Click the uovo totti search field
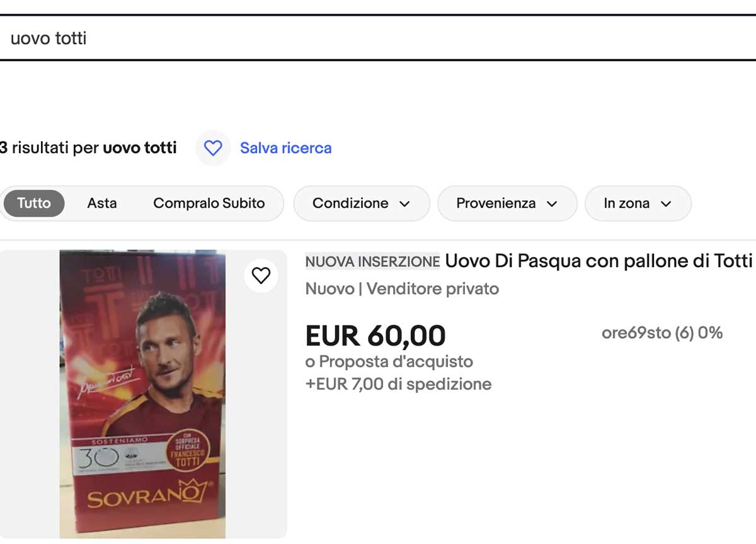The width and height of the screenshot is (756, 544). coord(378,38)
